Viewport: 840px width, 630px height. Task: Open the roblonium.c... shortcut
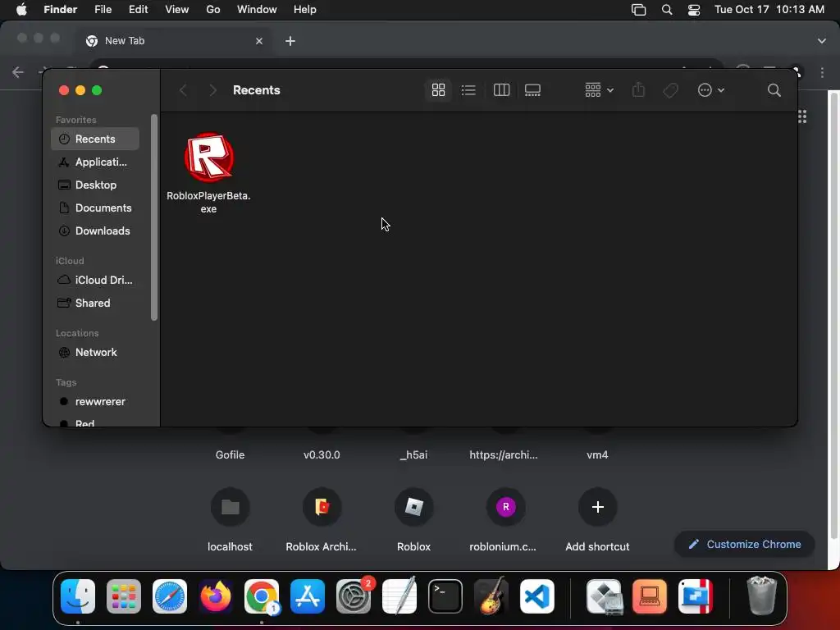[505, 519]
